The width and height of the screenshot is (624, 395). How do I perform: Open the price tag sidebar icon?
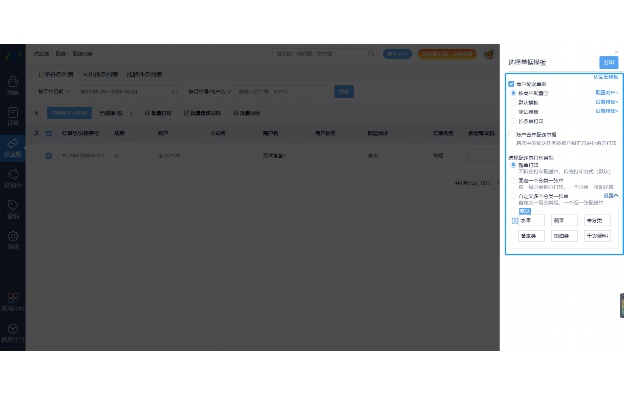[13, 205]
